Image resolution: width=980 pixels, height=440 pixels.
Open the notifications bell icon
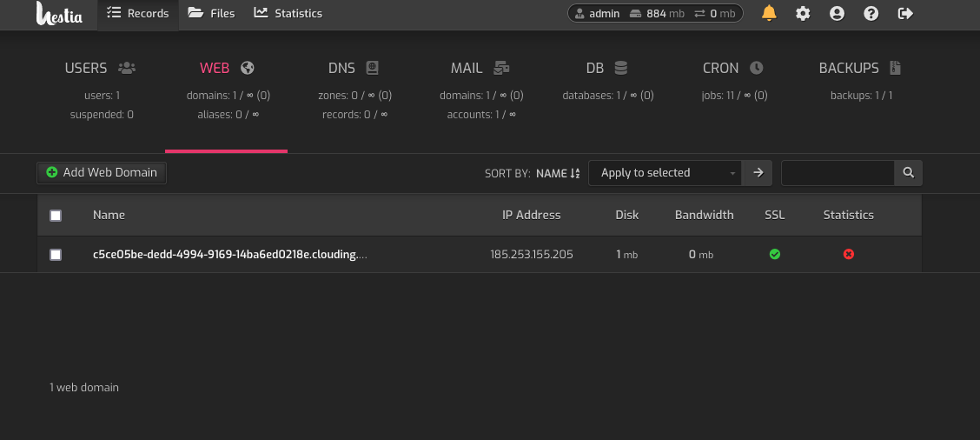[769, 13]
